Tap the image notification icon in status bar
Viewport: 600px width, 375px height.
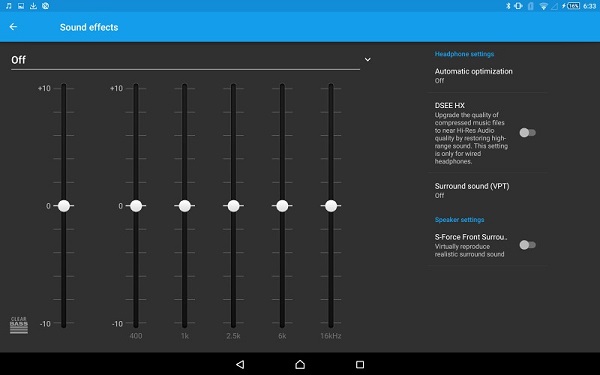tap(21, 6)
